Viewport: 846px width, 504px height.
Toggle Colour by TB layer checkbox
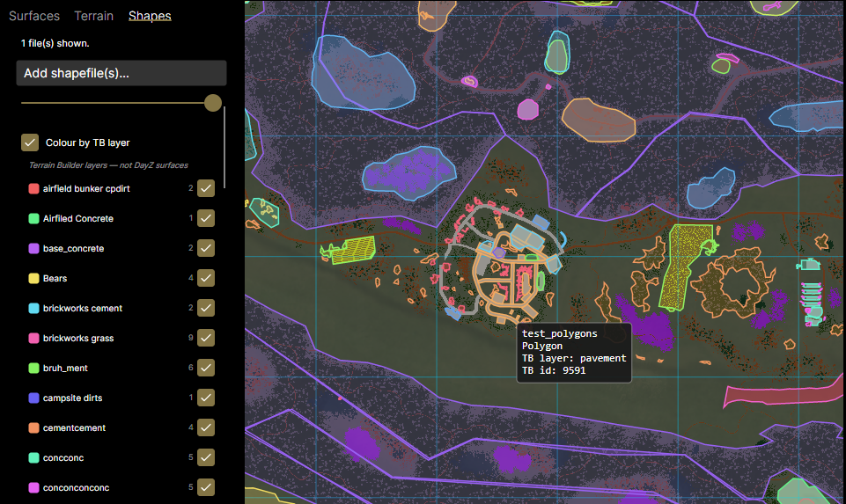click(x=30, y=142)
